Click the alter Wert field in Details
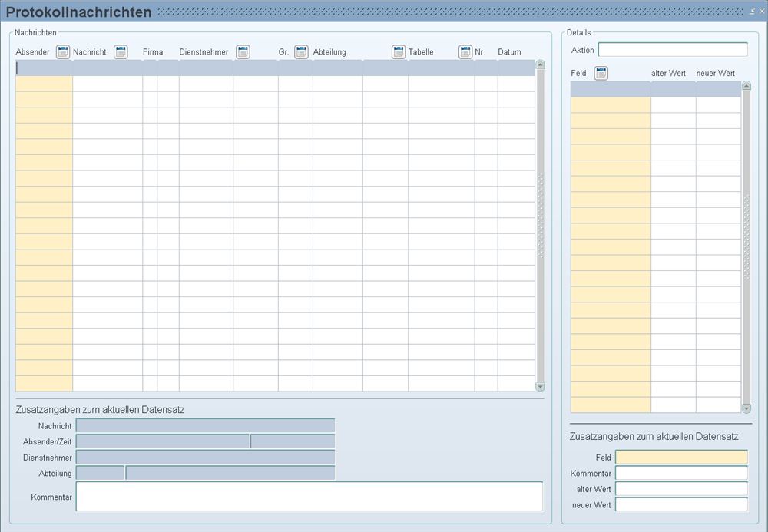This screenshot has height=532, width=768. [681, 488]
